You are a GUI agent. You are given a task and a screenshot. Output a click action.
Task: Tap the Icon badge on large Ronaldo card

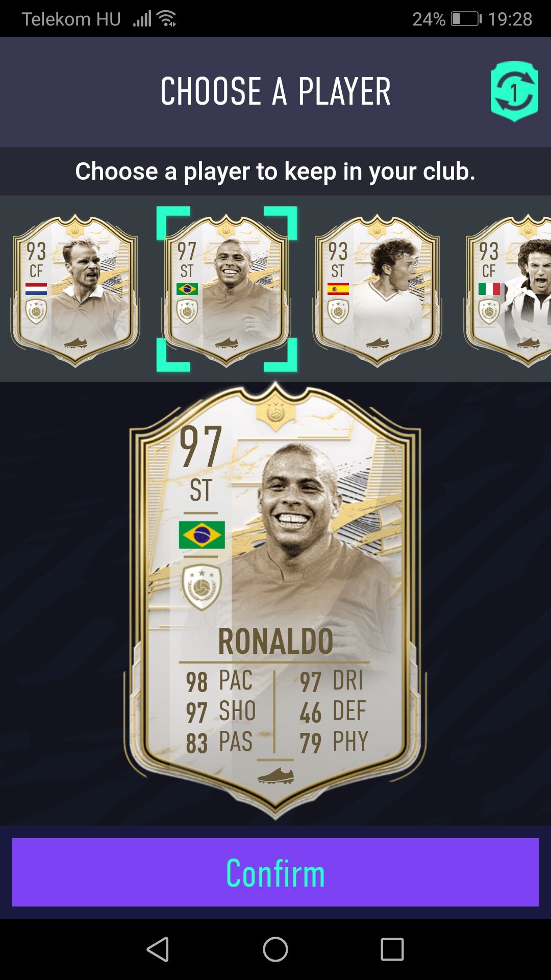click(202, 587)
